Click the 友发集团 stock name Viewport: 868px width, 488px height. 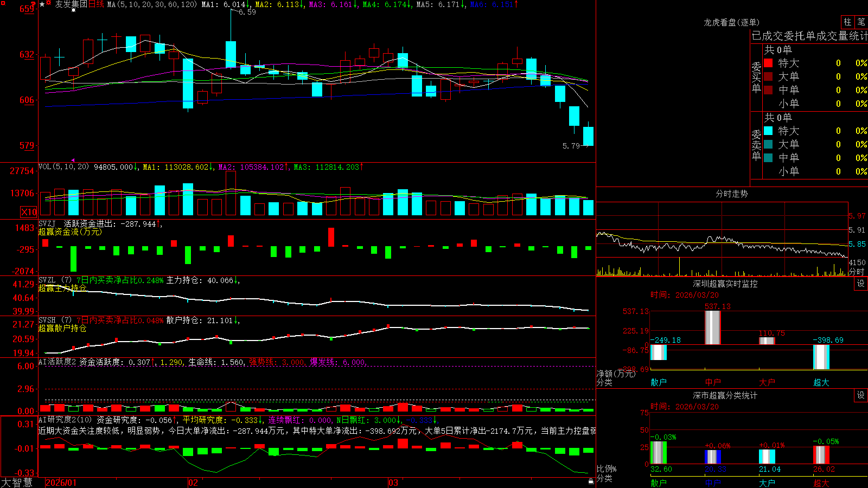click(71, 4)
